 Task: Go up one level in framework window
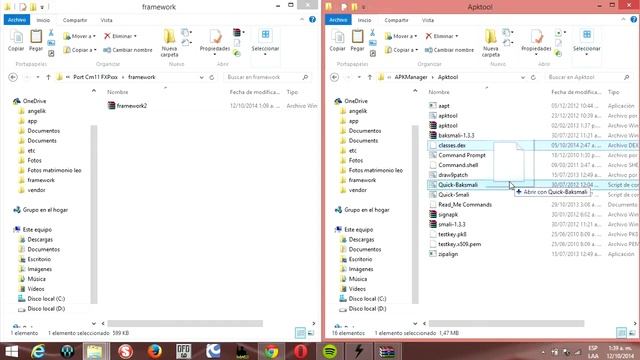(x=48, y=77)
